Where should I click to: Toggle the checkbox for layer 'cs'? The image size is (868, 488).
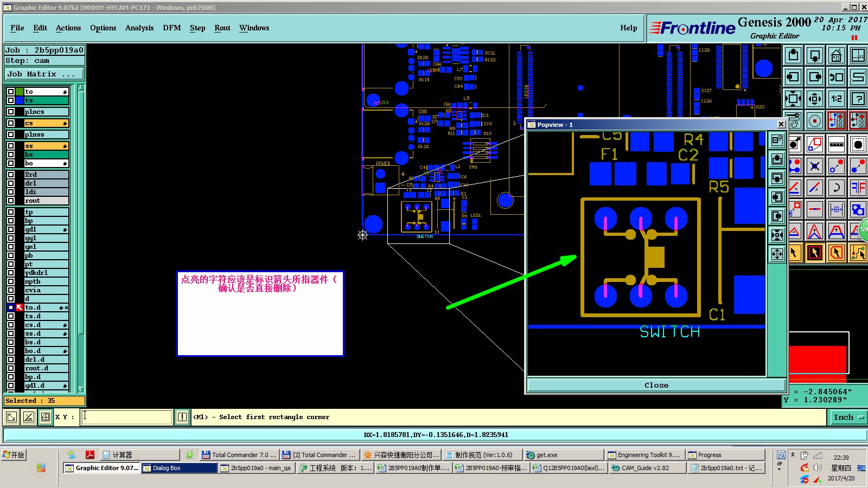point(10,123)
